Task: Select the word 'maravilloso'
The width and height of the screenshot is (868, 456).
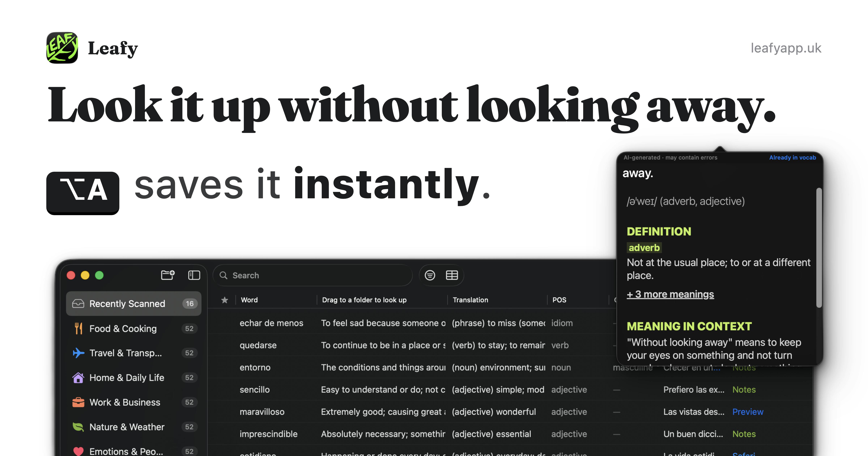Action: 262,412
